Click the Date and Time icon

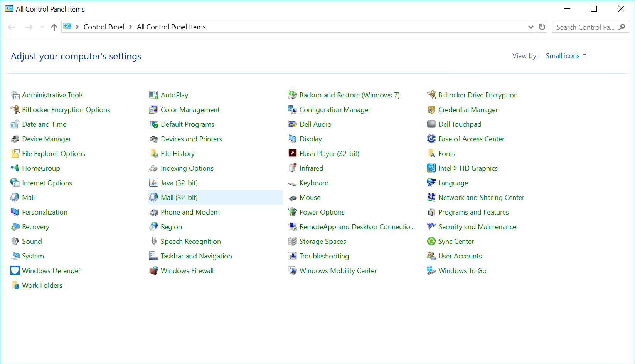15,124
